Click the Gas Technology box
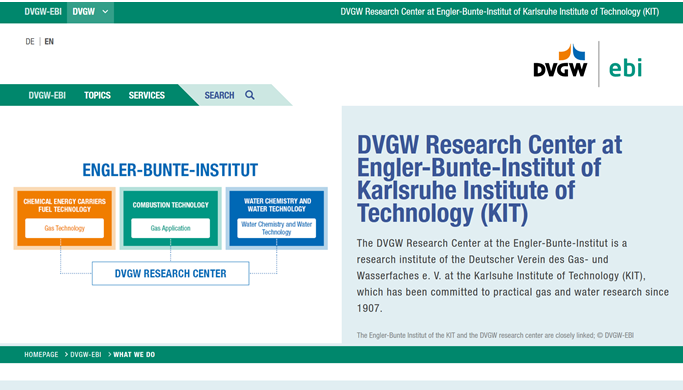Viewport: 683px width, 390px height. (x=64, y=228)
